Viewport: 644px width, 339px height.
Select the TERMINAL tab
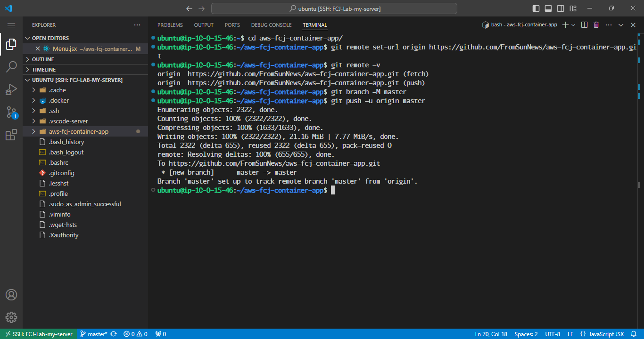pyautogui.click(x=315, y=25)
